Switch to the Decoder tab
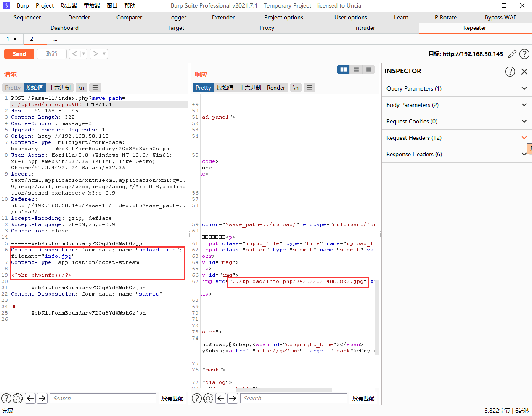Viewport: 532px width, 416px height. tap(79, 17)
